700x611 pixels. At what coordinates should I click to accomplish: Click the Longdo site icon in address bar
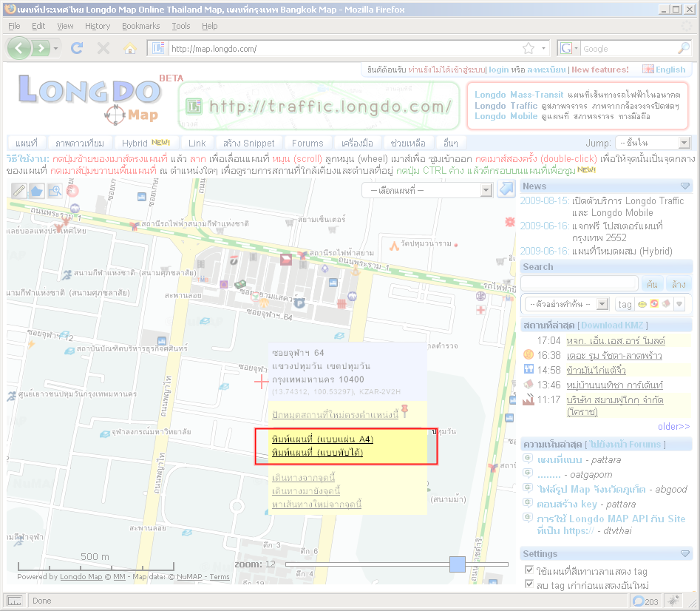coord(158,48)
